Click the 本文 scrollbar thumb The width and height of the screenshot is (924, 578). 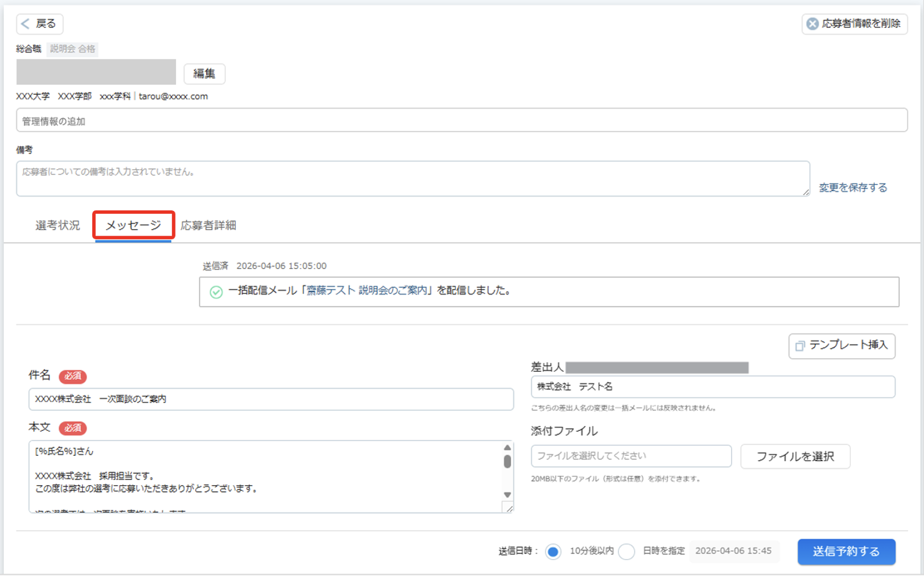507,461
